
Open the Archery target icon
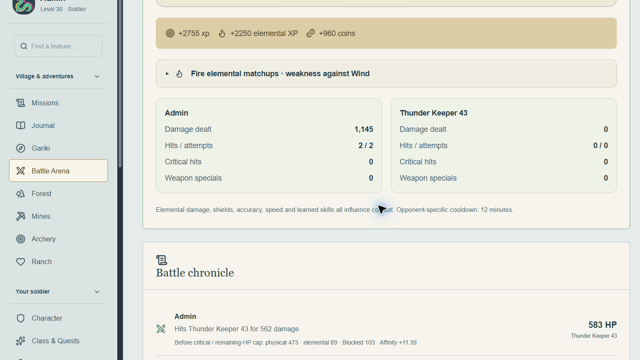pyautogui.click(x=20, y=239)
